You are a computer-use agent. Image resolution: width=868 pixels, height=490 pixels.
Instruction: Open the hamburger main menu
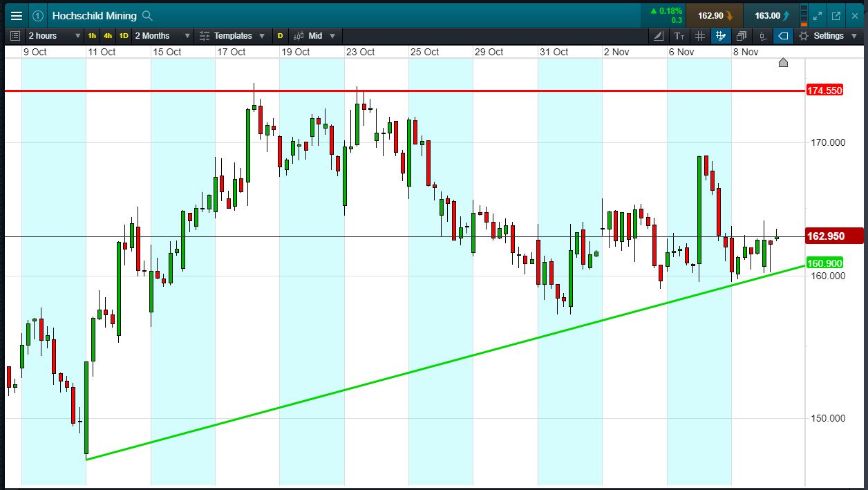(17, 16)
